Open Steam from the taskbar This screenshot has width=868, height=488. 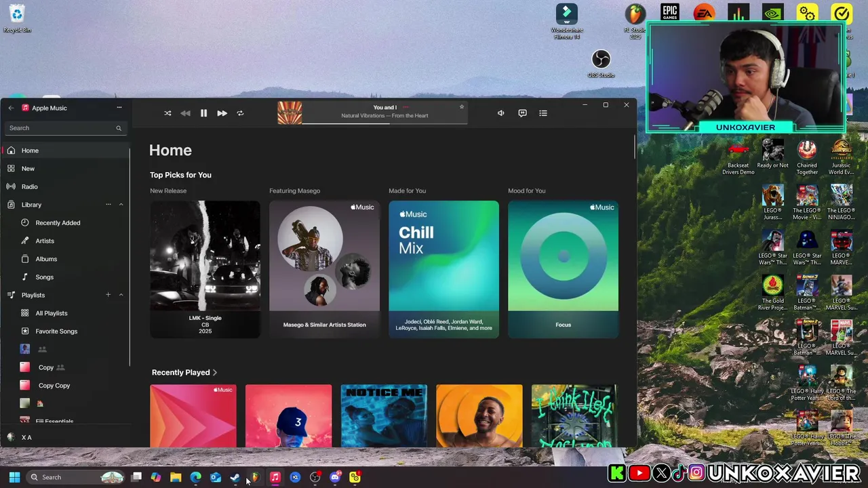pyautogui.click(x=235, y=477)
